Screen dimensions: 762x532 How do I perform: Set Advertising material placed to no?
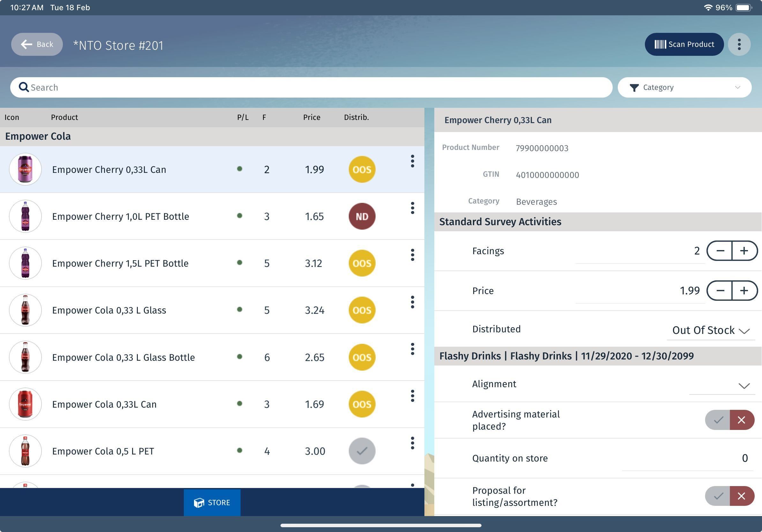coord(742,420)
